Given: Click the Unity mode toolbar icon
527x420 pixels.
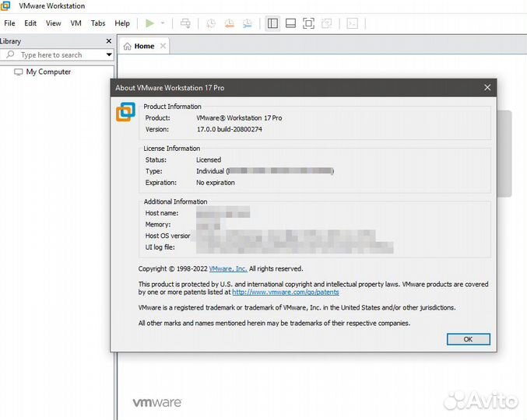Looking at the screenshot, I should tap(327, 23).
